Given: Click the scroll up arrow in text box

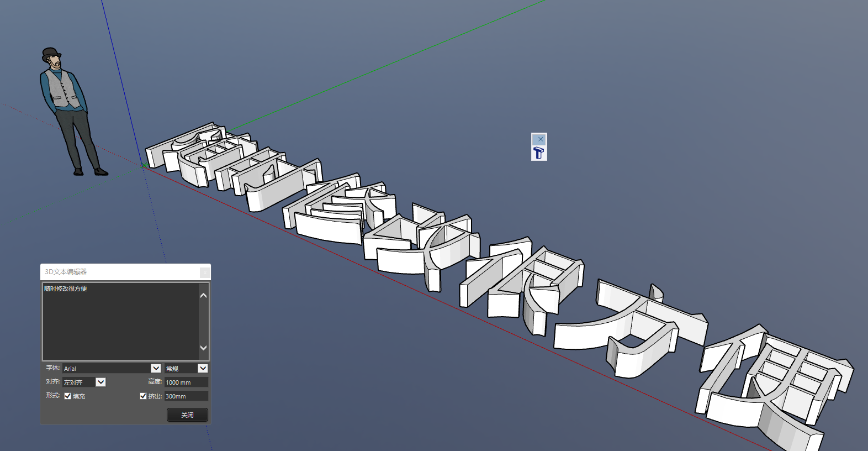Looking at the screenshot, I should click(203, 296).
